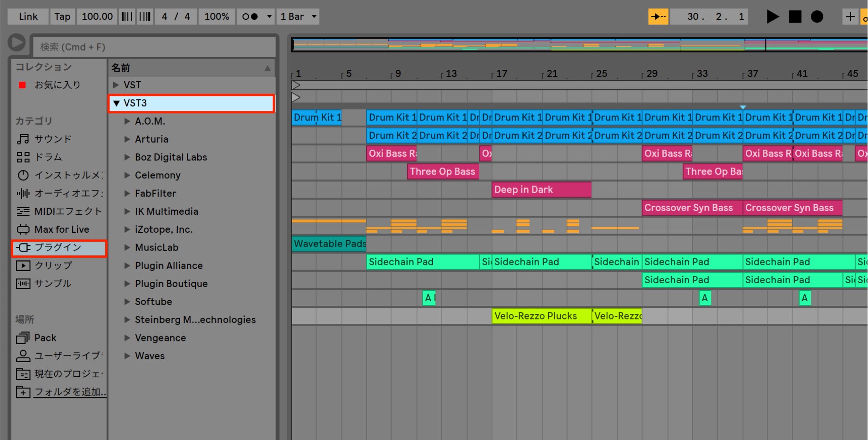Image resolution: width=868 pixels, height=440 pixels.
Task: Expand the Celemony folder
Action: pyautogui.click(x=127, y=175)
